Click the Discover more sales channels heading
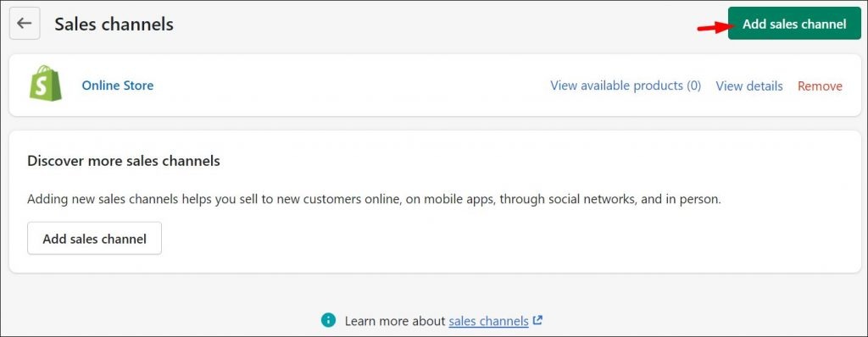Screen dimensions: 868x337 124,161
